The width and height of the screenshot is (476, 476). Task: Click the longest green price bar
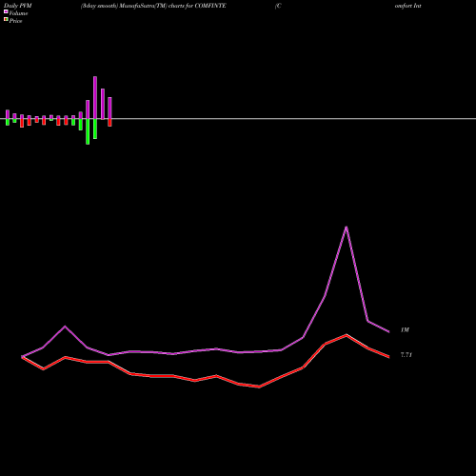click(88, 131)
